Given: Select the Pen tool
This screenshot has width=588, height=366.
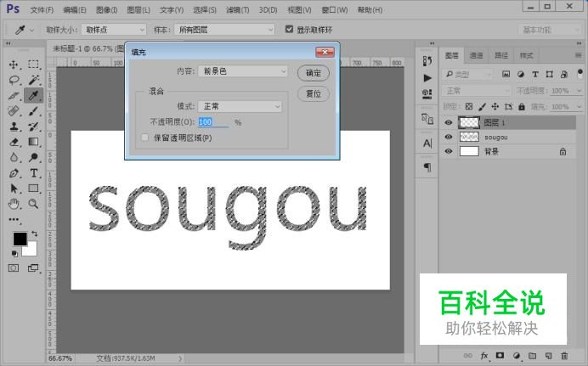Looking at the screenshot, I should click(14, 173).
